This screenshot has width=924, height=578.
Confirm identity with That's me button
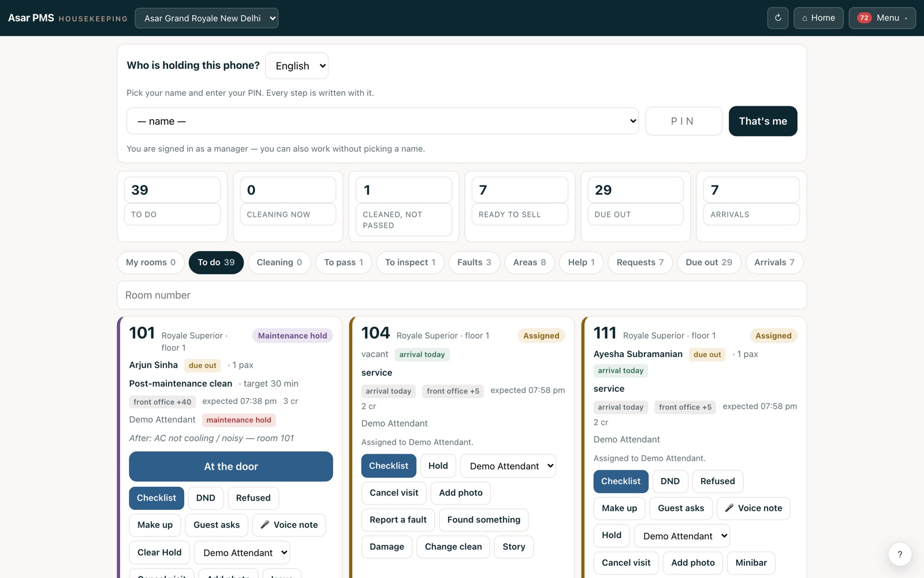[x=763, y=121]
